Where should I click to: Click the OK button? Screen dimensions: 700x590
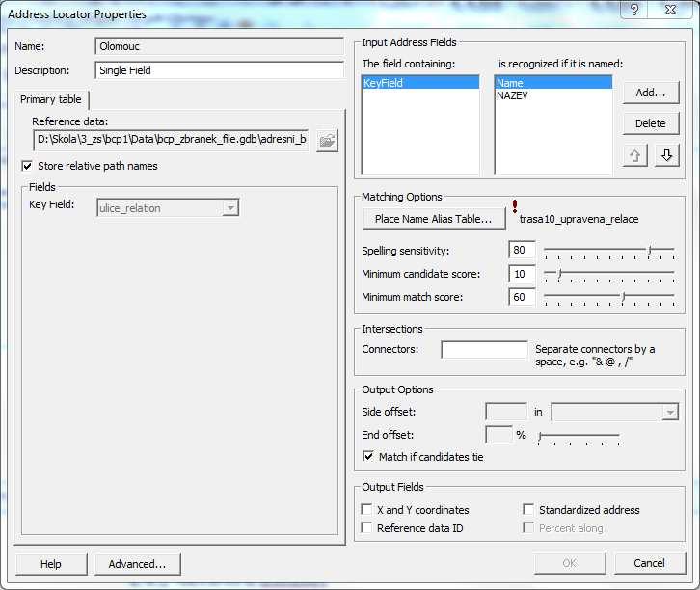pyautogui.click(x=570, y=563)
